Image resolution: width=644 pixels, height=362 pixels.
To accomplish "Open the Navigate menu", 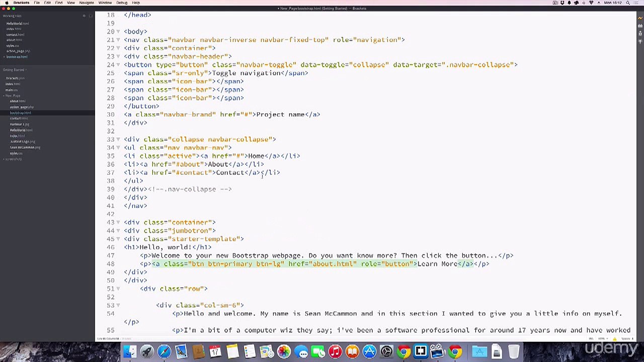I will (x=87, y=3).
